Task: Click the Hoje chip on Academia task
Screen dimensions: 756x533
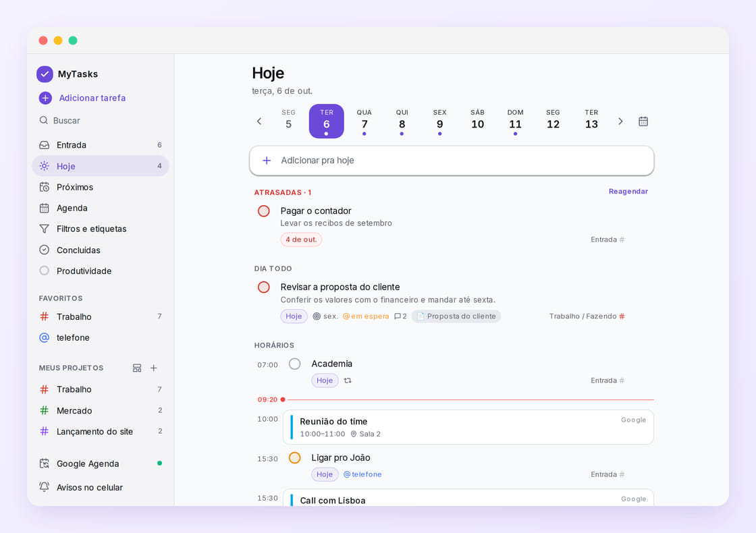Action: click(x=325, y=381)
